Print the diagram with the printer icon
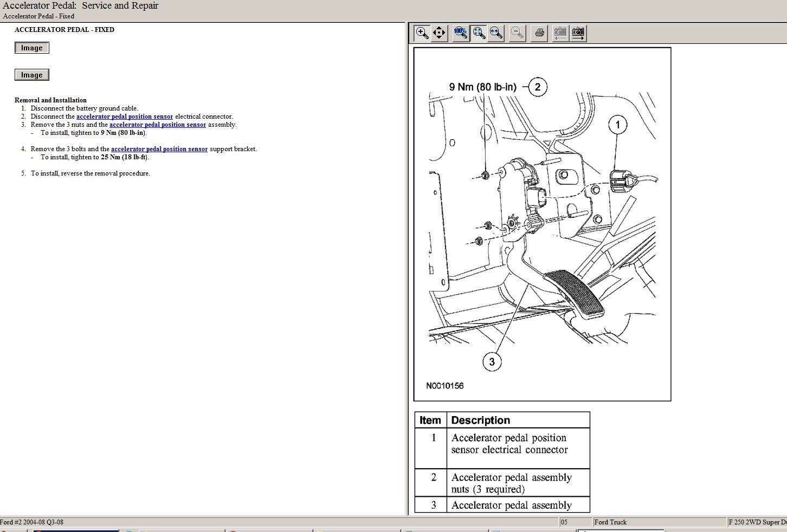 [x=539, y=33]
